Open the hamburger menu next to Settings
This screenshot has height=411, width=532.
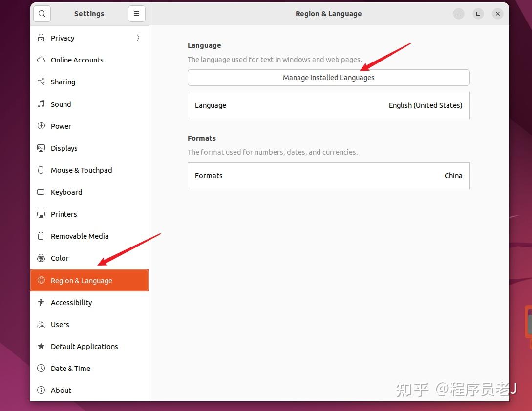pyautogui.click(x=137, y=14)
